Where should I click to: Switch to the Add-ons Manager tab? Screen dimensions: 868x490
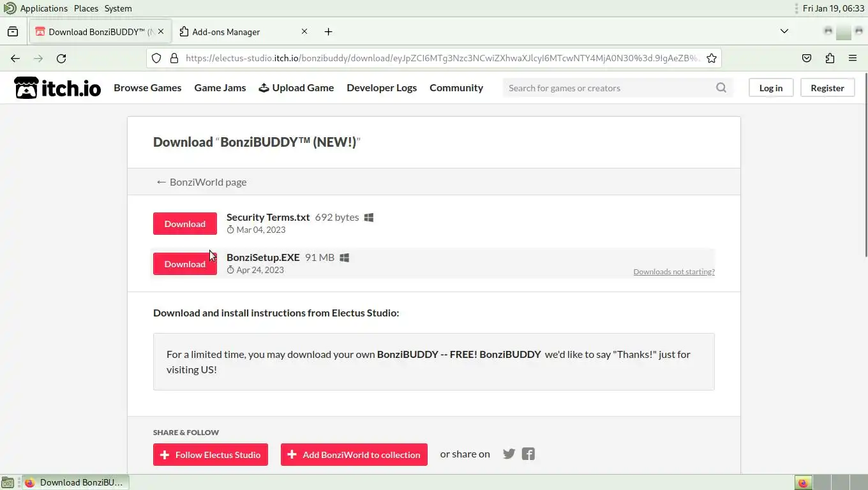click(x=243, y=31)
